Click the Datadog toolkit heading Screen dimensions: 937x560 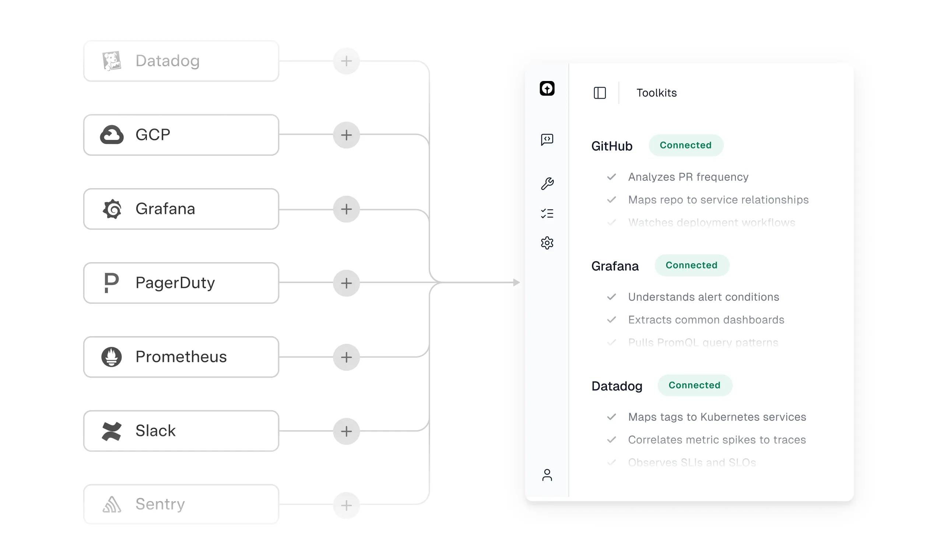617,386
